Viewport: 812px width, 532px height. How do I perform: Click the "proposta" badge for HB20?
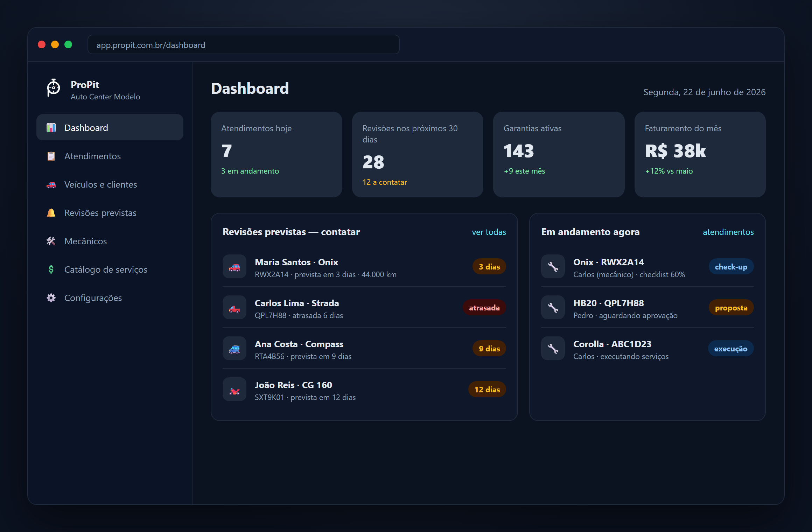pyautogui.click(x=731, y=308)
